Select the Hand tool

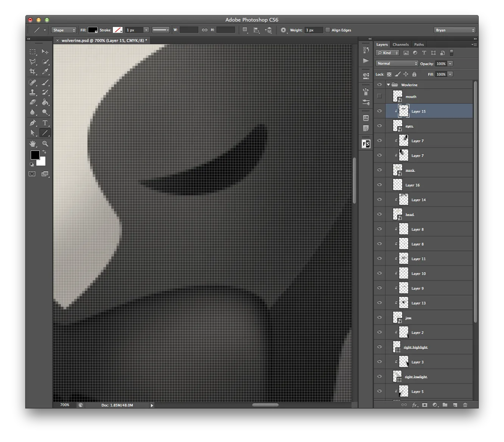33,144
